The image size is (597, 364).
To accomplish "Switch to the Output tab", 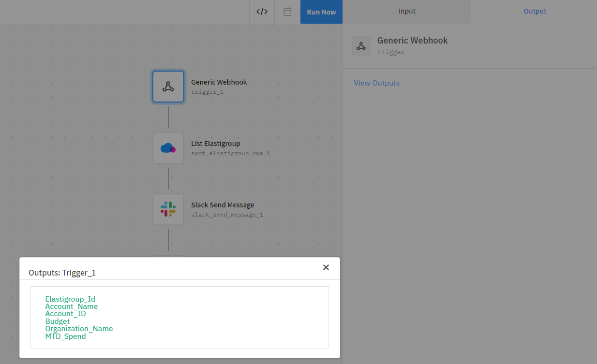I will pos(535,12).
